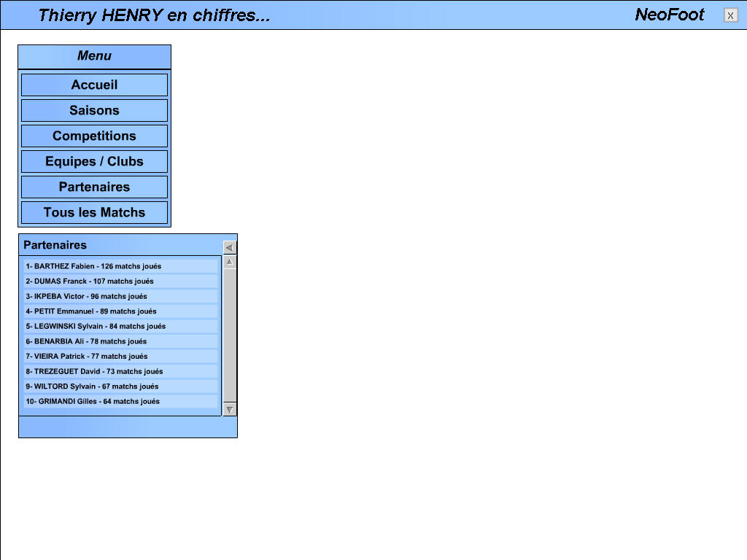Viewport: 747px width, 560px height.
Task: Click the Partenaires panel title
Action: [x=55, y=245]
